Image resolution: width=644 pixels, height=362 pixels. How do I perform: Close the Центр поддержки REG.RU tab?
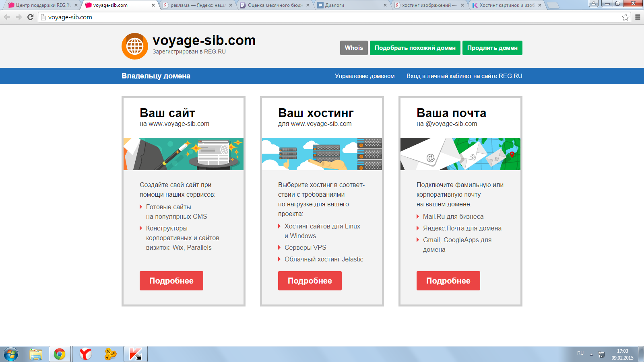(x=76, y=5)
